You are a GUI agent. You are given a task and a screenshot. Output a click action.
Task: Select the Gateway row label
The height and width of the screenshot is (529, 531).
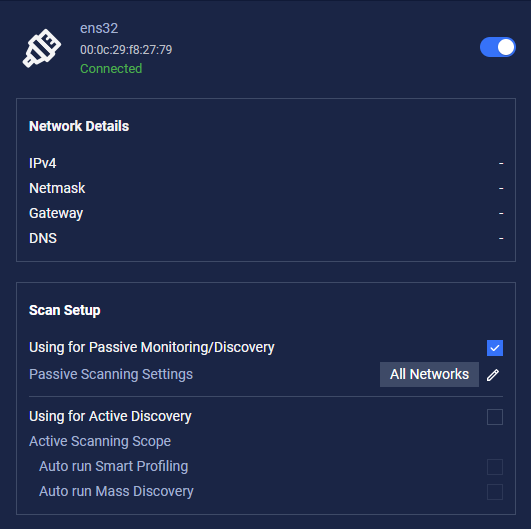(56, 214)
